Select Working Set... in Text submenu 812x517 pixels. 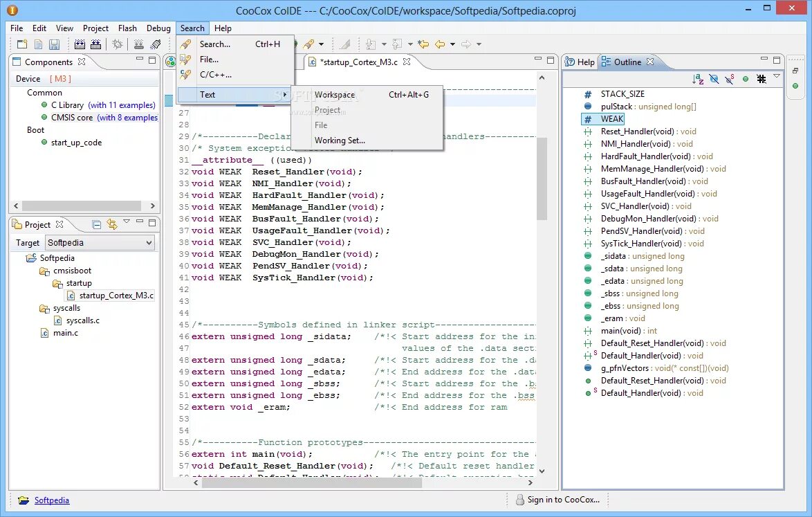[x=367, y=140]
